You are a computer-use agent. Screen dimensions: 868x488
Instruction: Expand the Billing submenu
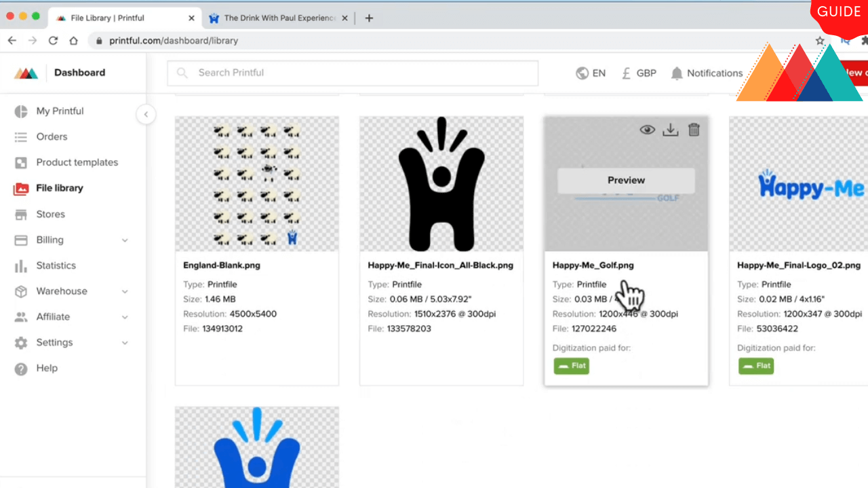click(125, 240)
